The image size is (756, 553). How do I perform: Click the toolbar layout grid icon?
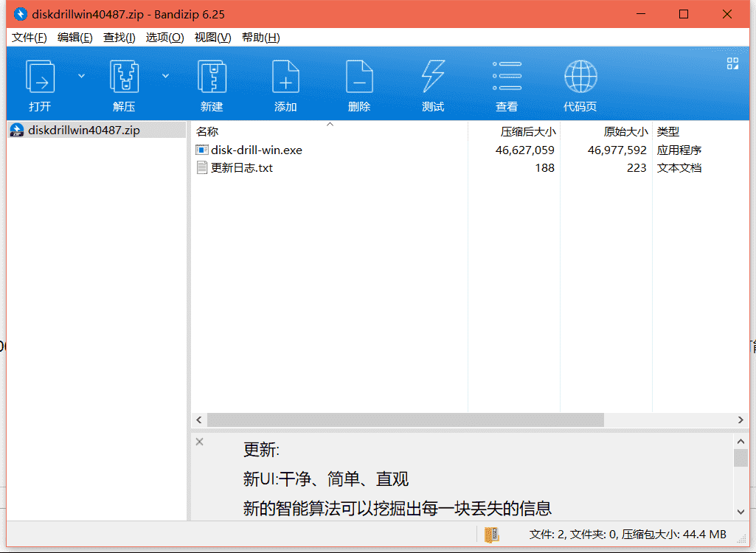(732, 63)
